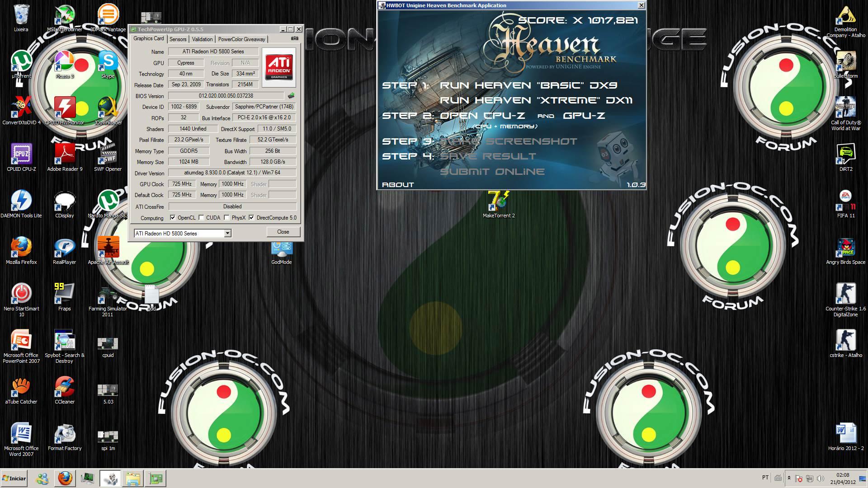Launch Picasa 3 desktop icon
This screenshot has width=868, height=488.
(65, 65)
